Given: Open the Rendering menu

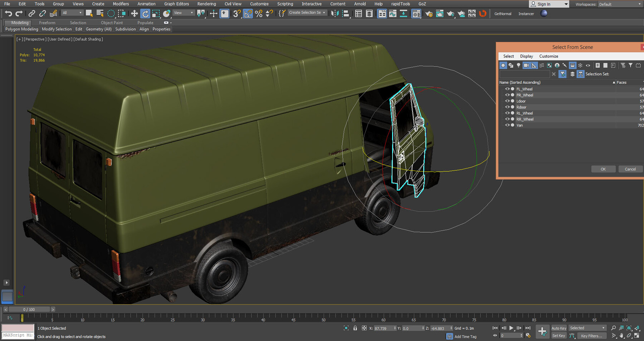Looking at the screenshot, I should click(x=206, y=4).
